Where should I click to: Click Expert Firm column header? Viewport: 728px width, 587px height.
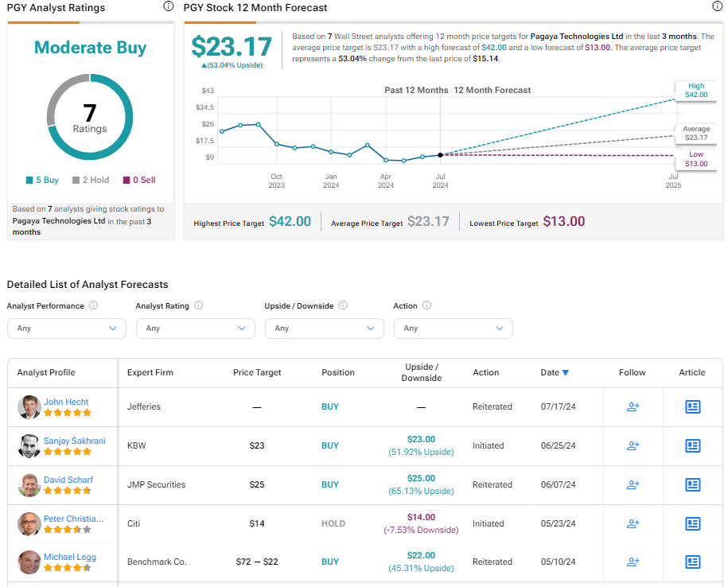pos(150,372)
